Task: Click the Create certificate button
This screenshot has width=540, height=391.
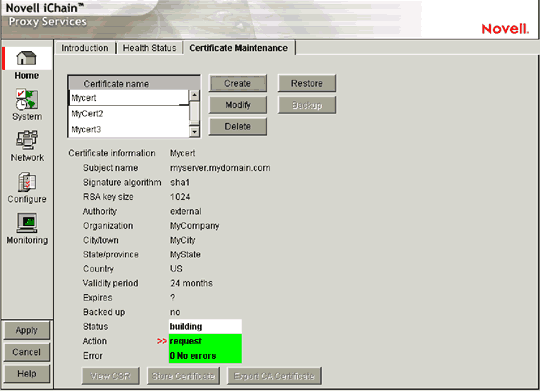Action: pos(238,83)
